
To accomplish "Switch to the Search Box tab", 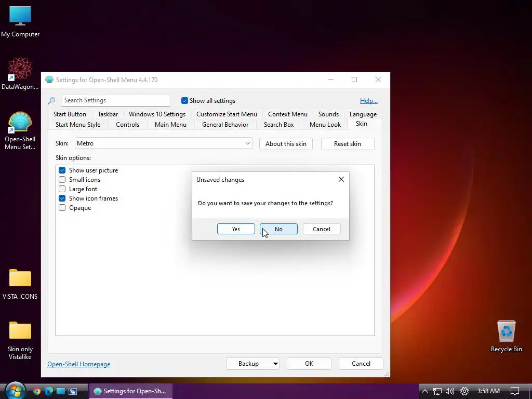I will tap(279, 125).
